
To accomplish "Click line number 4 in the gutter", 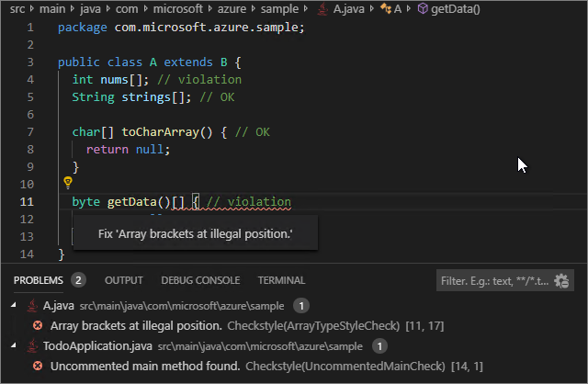I will click(30, 80).
